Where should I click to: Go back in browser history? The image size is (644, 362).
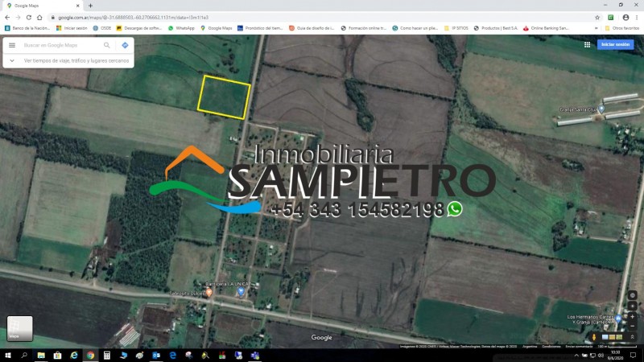coord(7,17)
